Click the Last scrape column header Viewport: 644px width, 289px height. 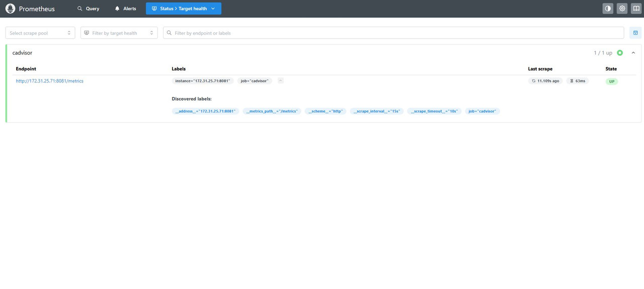pos(540,69)
